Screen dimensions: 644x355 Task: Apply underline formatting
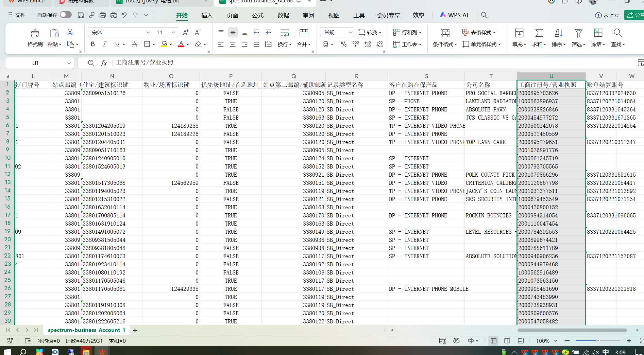[x=117, y=44]
